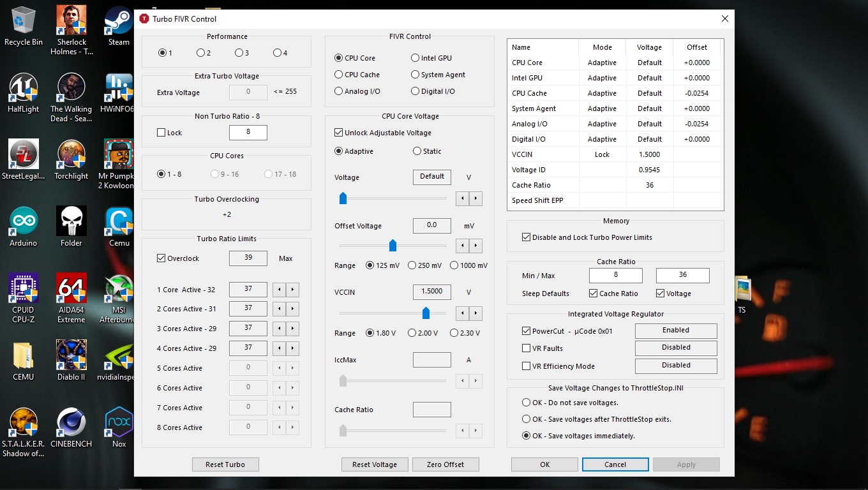Screen dimensions: 868x490
Task: Open the Recycle Bin
Action: coord(24,20)
